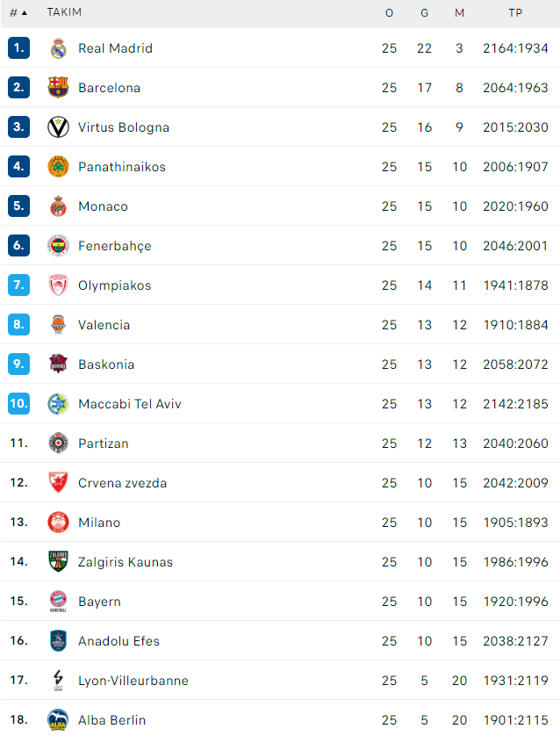Click the Crvena zvezda red star crest
This screenshot has height=736, width=560.
pyautogui.click(x=58, y=482)
